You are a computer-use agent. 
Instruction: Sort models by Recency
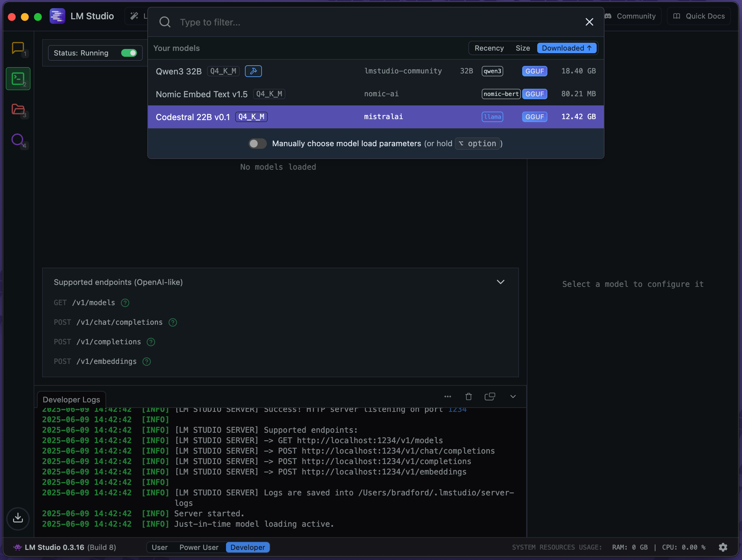point(489,48)
